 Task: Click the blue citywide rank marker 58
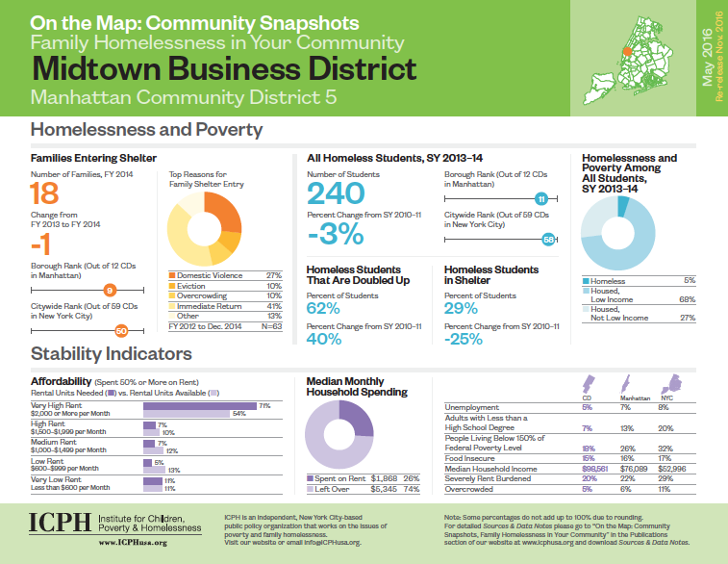pyautogui.click(x=548, y=239)
